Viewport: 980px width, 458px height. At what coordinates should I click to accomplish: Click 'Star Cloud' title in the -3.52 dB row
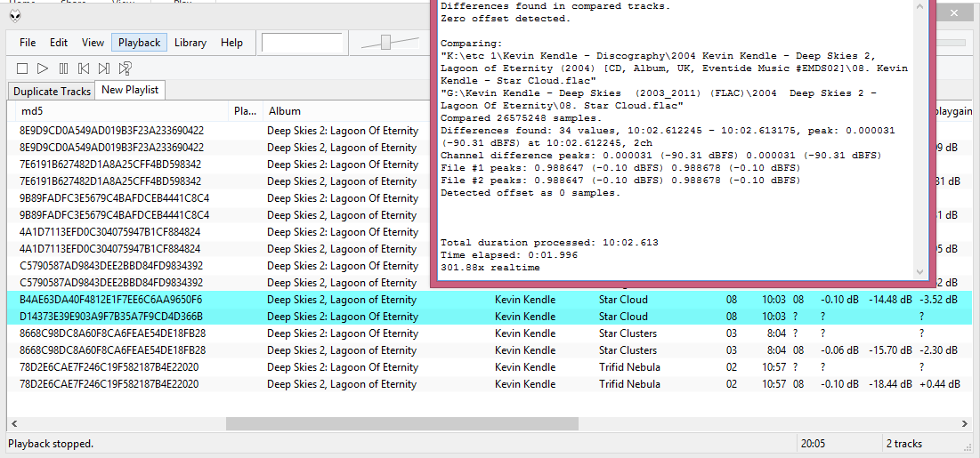point(623,300)
